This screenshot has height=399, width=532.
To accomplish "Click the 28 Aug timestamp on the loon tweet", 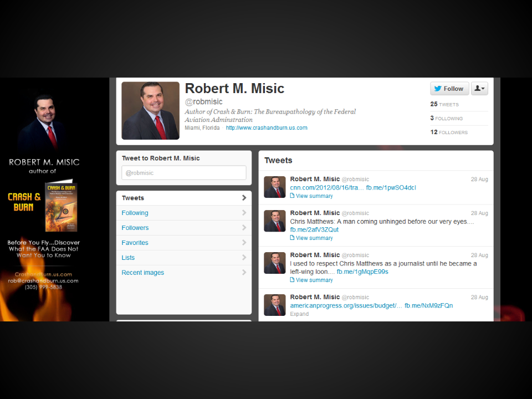I will tap(479, 255).
